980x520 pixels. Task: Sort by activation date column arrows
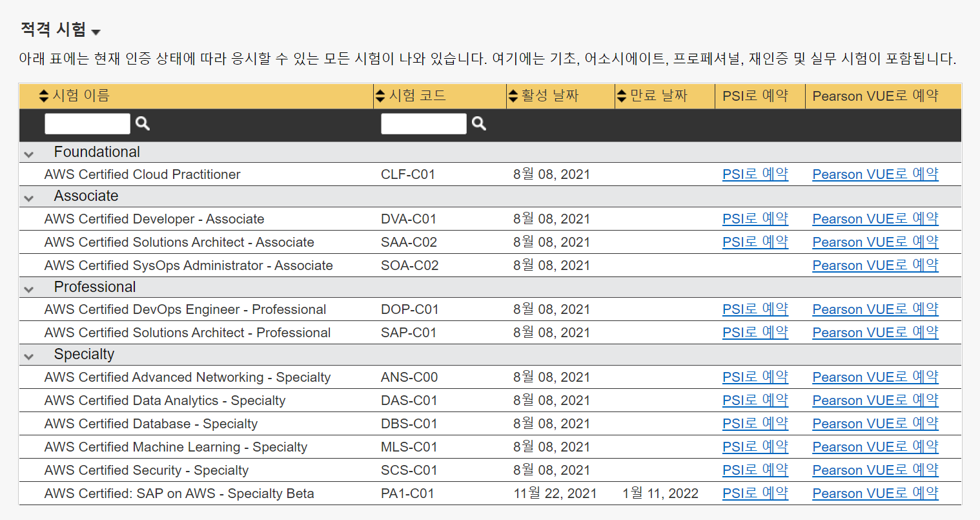point(513,96)
